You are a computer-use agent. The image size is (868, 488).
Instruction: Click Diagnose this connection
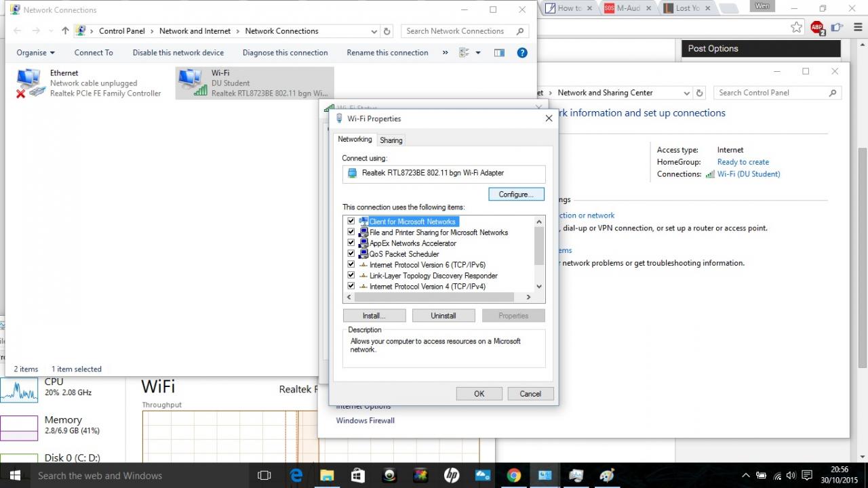click(x=285, y=52)
